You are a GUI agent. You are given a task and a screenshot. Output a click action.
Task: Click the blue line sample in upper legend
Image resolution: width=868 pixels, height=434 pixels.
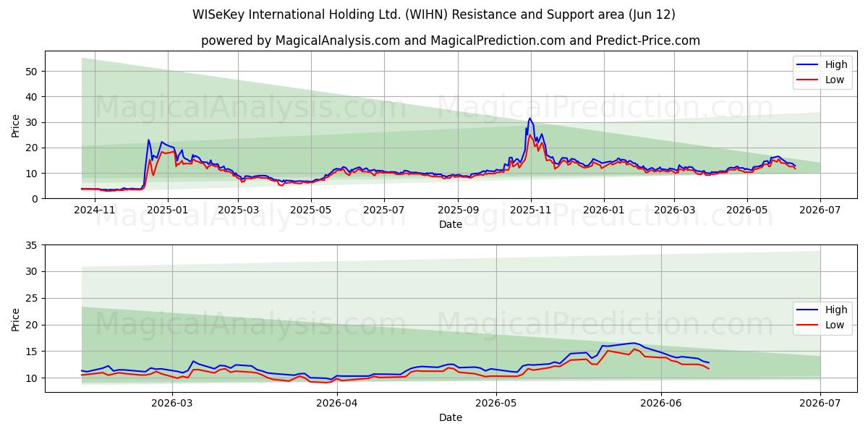click(x=807, y=65)
